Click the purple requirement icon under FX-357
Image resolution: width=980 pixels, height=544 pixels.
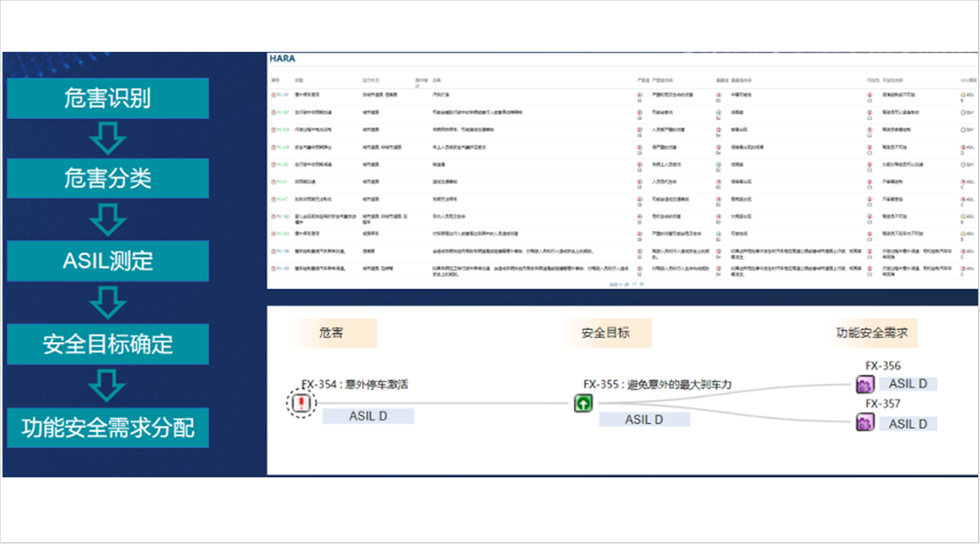tap(865, 423)
